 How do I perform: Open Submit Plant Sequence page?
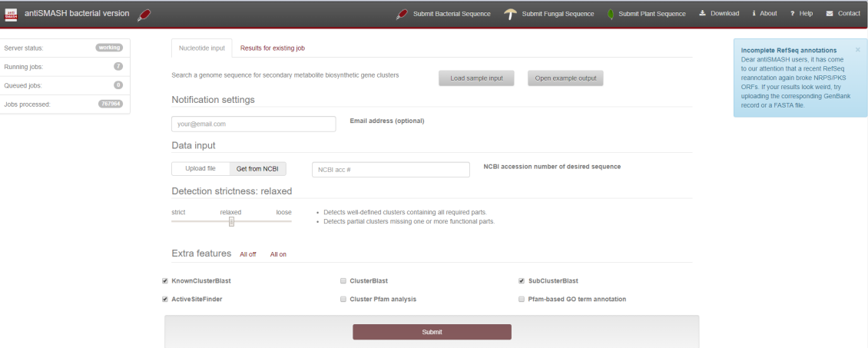coord(652,14)
